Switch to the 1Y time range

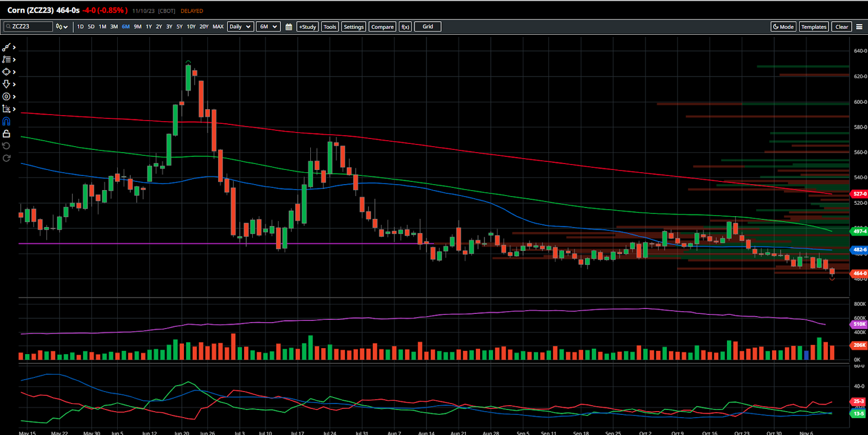pos(149,27)
